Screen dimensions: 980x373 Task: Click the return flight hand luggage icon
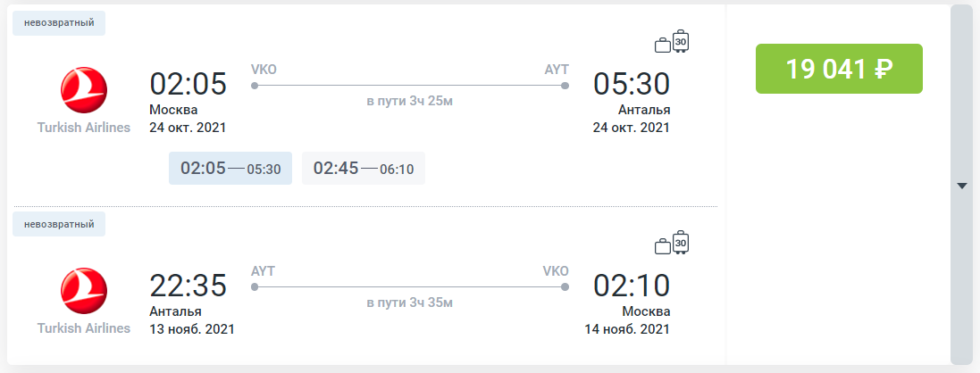tap(663, 246)
